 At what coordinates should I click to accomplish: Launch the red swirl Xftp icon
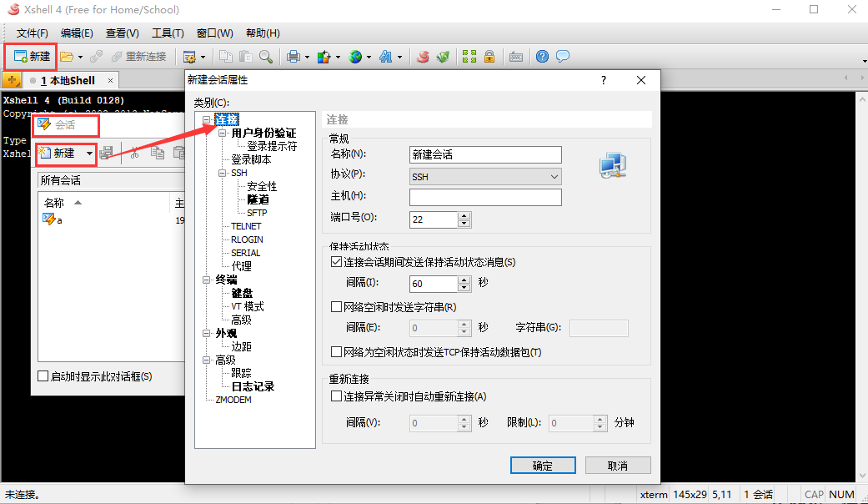tap(423, 57)
